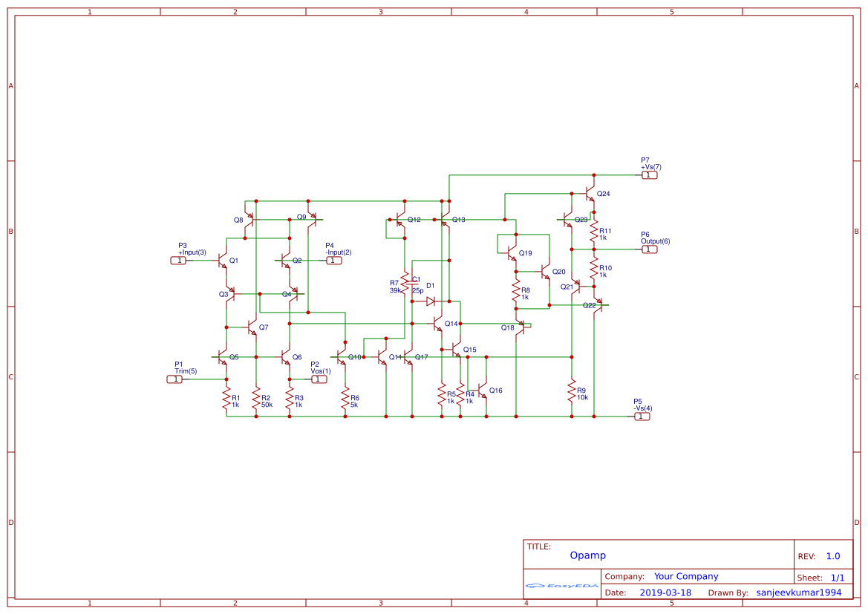
Task: Select the Q20 transistor symbol
Action: pyautogui.click(x=545, y=272)
